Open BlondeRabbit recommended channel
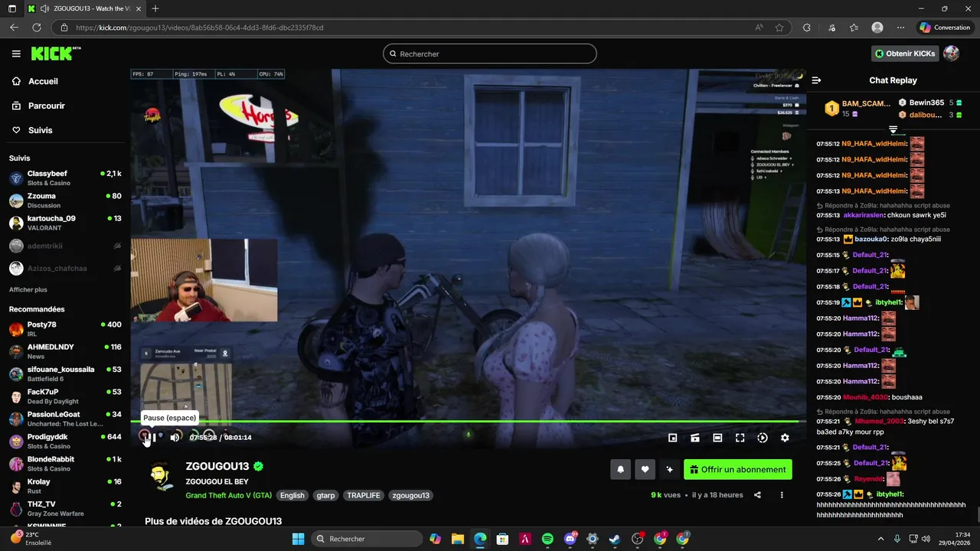Screen dimensions: 980x551 tap(65, 464)
